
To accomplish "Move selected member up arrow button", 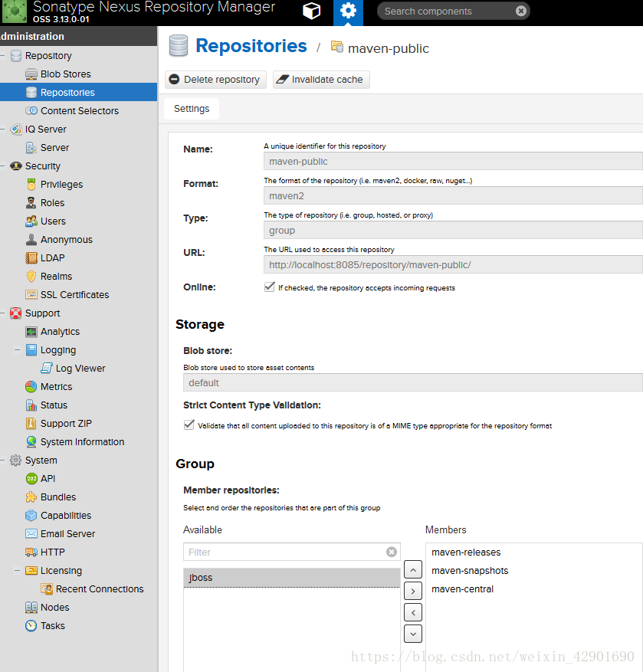I will coord(413,569).
